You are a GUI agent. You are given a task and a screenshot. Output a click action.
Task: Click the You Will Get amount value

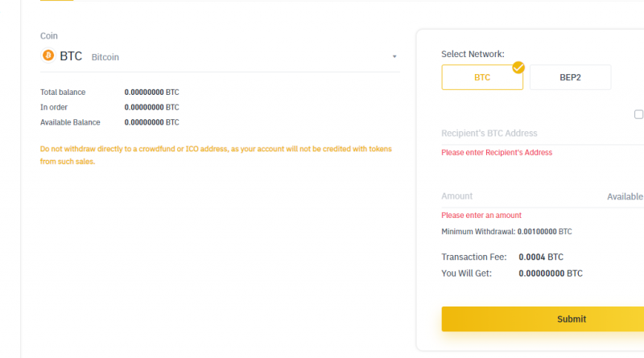coord(551,274)
